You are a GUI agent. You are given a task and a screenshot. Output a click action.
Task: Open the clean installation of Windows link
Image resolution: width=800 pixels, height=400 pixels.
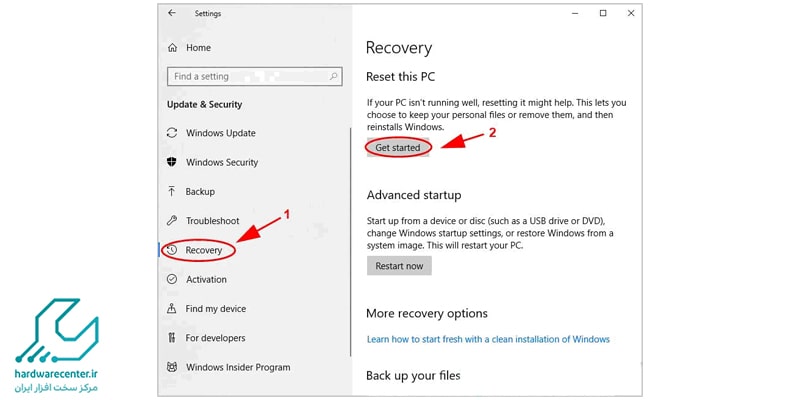pyautogui.click(x=488, y=339)
